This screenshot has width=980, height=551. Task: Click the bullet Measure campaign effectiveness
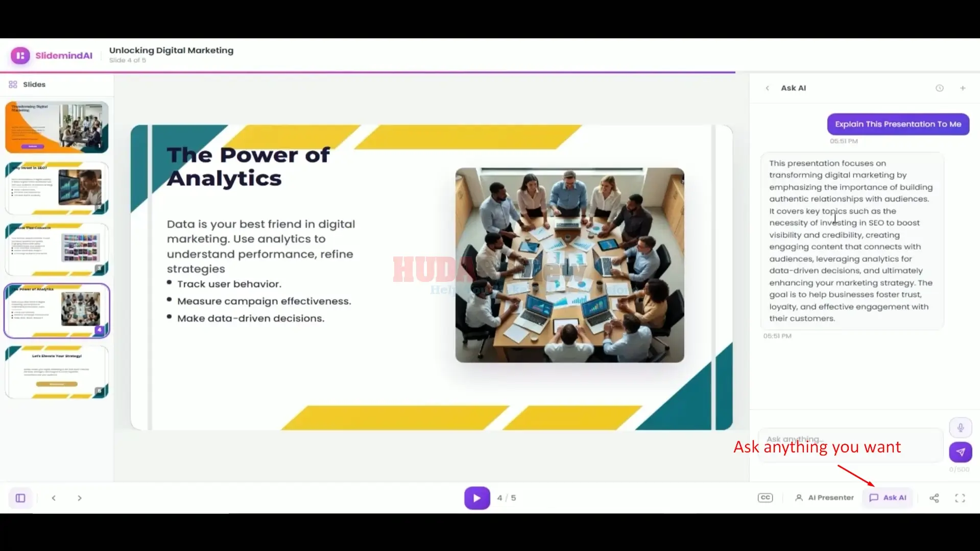[x=264, y=301]
